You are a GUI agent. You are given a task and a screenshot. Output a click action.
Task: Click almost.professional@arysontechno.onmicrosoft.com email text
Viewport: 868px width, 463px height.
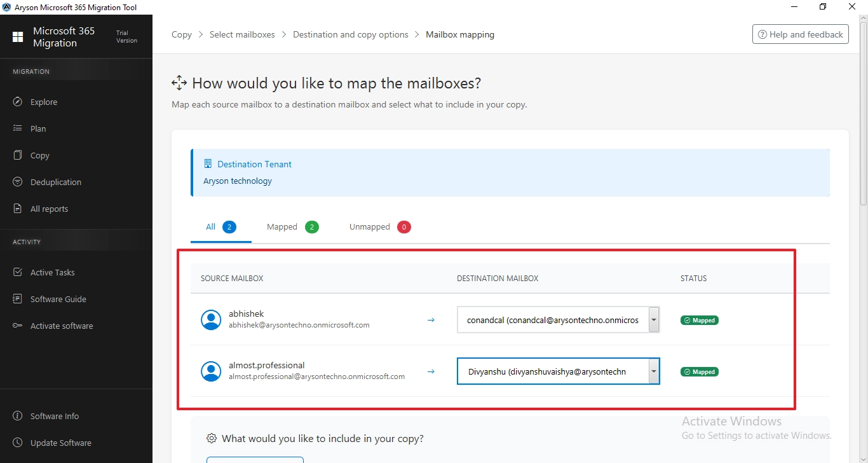coord(316,377)
